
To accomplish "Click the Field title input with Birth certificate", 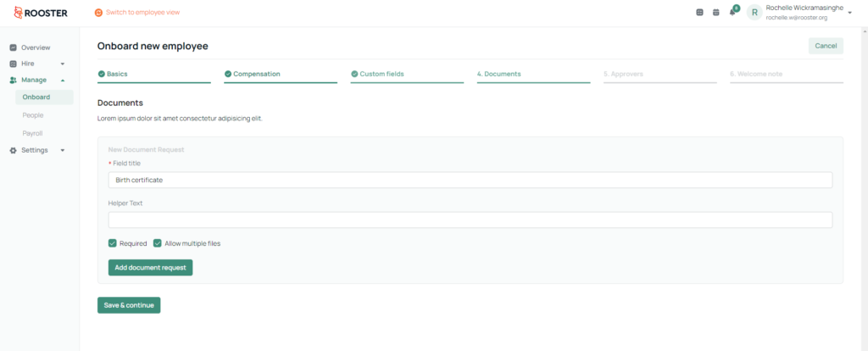I will [470, 180].
